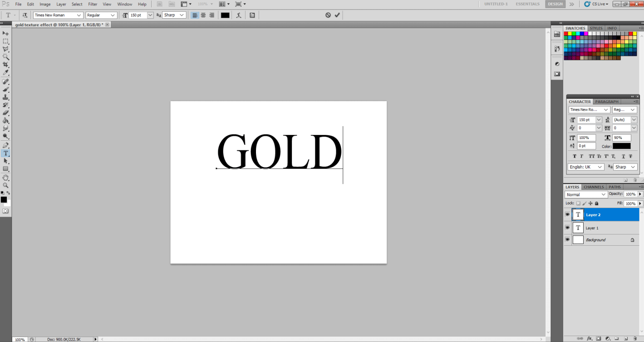Screen dimensions: 644x342
Task: Hide the Background layer
Action: point(567,239)
